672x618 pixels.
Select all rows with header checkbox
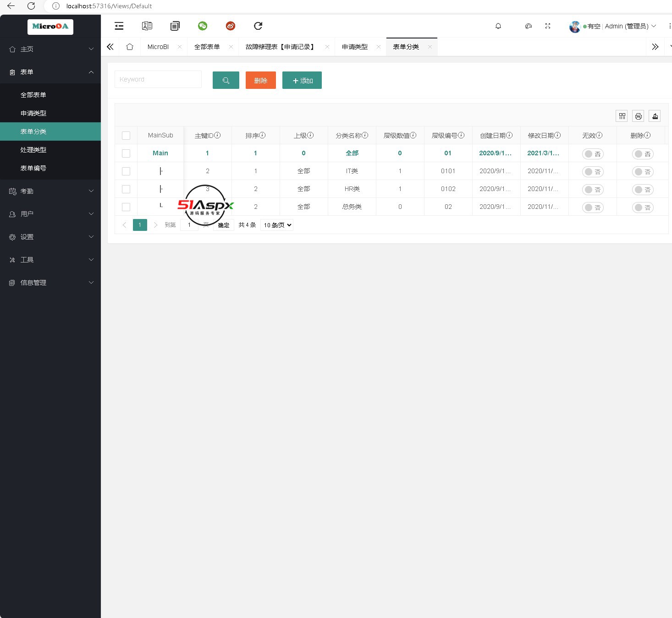click(x=126, y=136)
